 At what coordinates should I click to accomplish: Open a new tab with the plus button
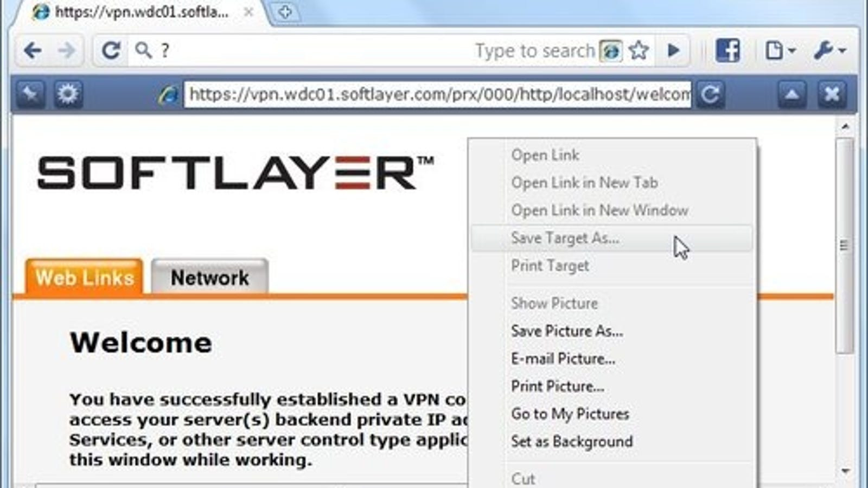(285, 12)
